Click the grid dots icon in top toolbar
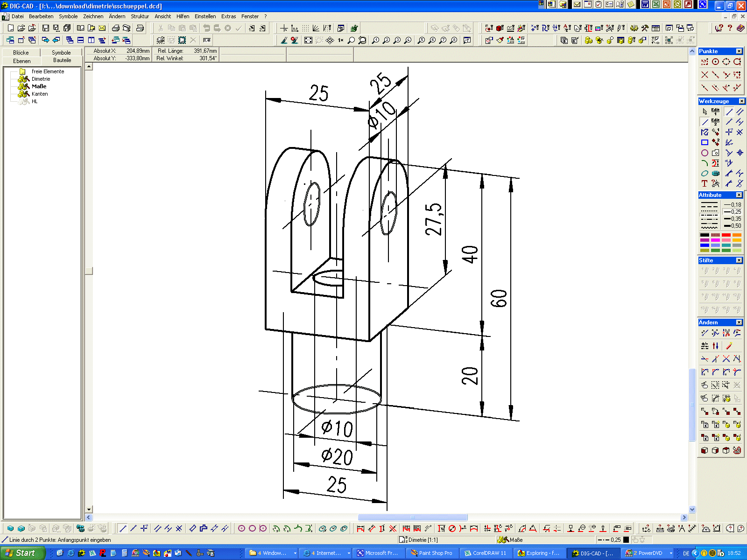The height and width of the screenshot is (560, 747). coord(305,28)
